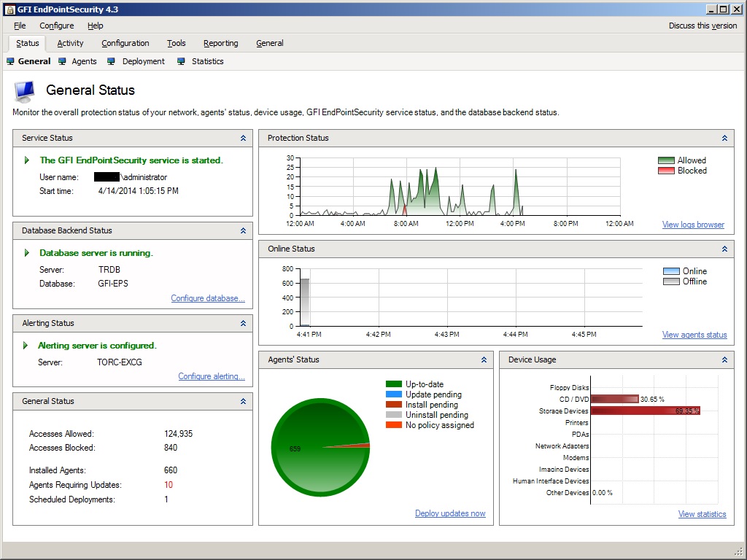
Task: Click the General Status computer icon
Action: 25,91
